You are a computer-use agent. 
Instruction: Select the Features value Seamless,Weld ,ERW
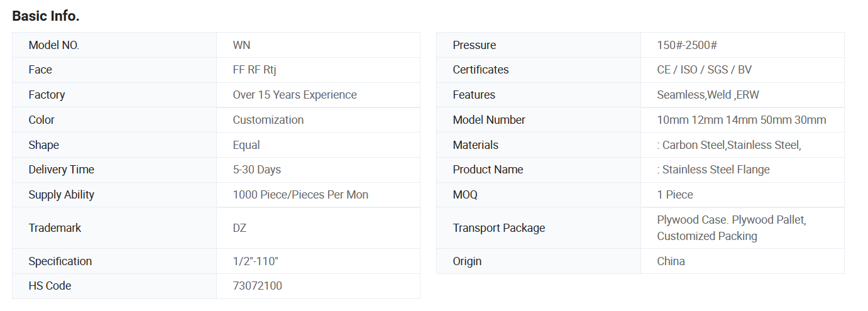709,95
